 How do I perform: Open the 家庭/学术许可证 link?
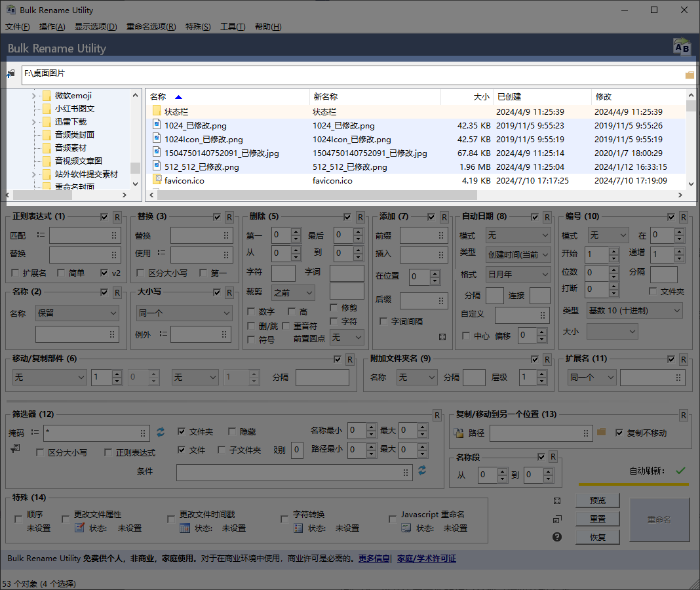click(x=426, y=559)
